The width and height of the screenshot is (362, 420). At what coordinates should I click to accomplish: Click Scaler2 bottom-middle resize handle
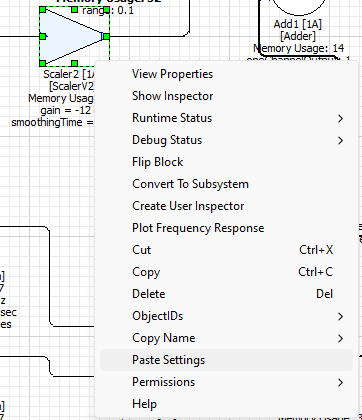tap(75, 63)
